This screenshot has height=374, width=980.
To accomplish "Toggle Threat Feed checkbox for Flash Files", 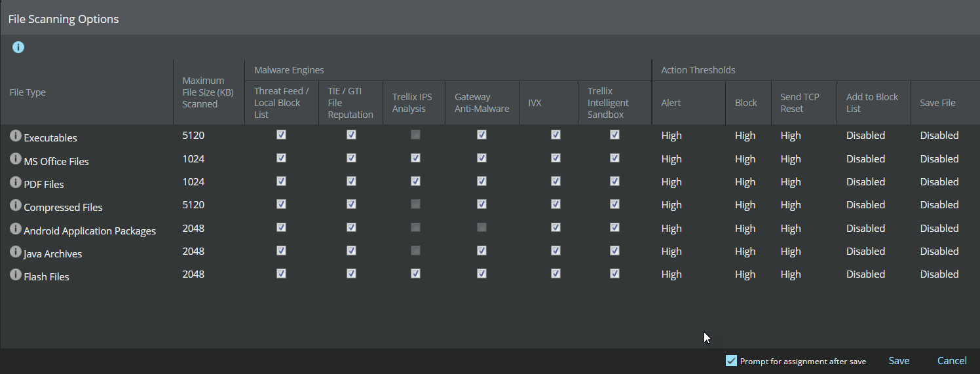I will pos(281,273).
